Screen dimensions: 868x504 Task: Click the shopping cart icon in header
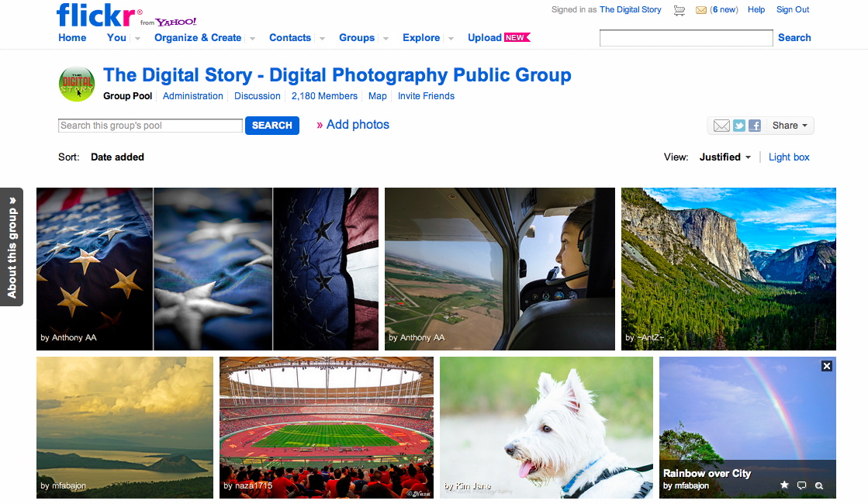click(x=680, y=11)
